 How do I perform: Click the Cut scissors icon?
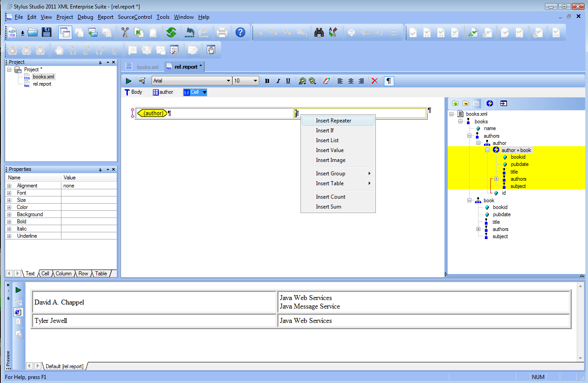point(125,32)
